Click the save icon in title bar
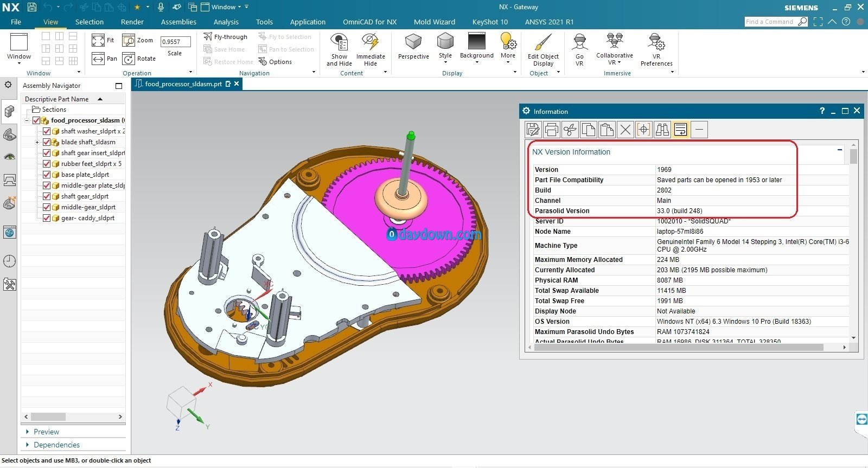 [x=31, y=7]
